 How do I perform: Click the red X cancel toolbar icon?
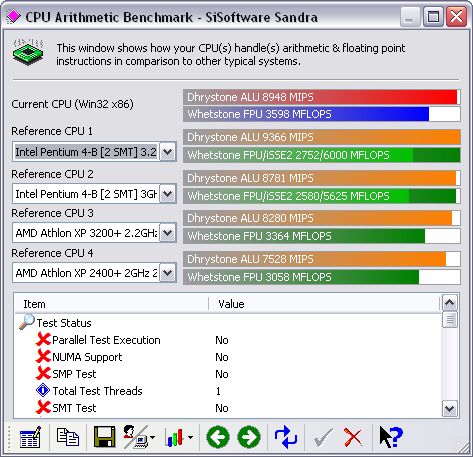[x=353, y=437]
